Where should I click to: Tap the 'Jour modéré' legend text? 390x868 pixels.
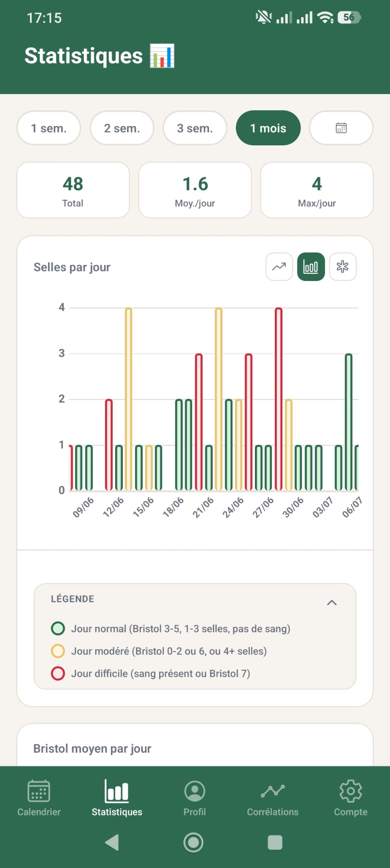169,651
